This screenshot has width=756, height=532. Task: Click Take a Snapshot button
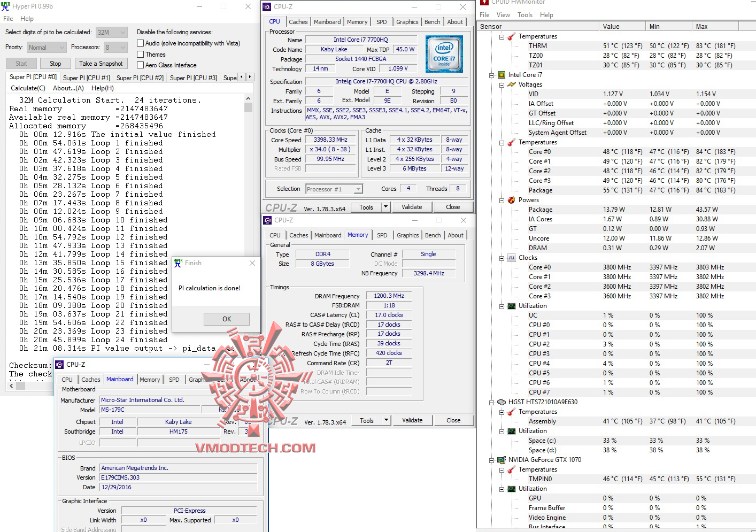(101, 64)
